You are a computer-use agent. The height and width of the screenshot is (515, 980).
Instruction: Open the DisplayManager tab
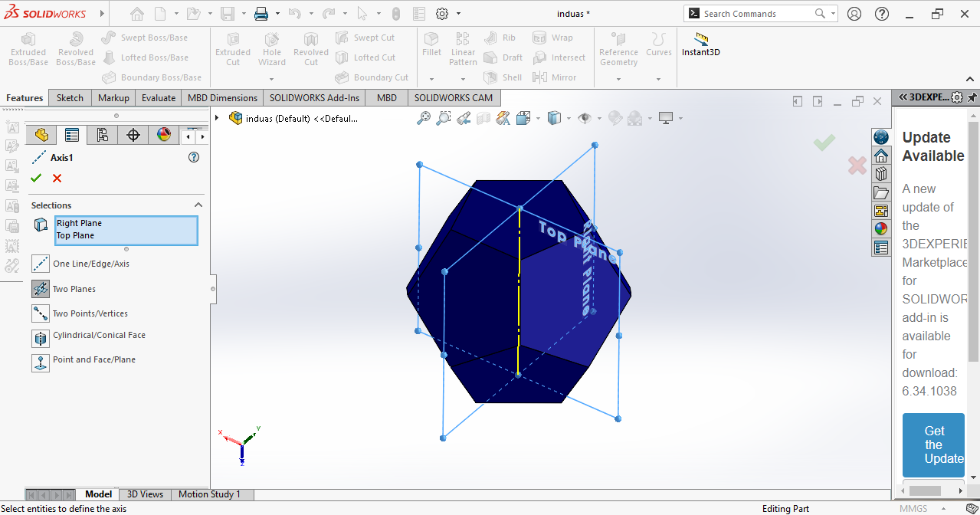point(163,135)
